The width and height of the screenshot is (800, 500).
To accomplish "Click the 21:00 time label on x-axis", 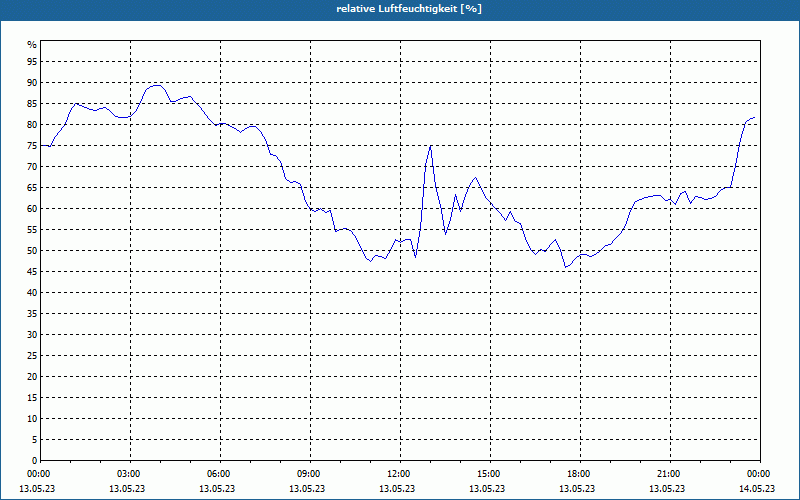I will tap(669, 474).
